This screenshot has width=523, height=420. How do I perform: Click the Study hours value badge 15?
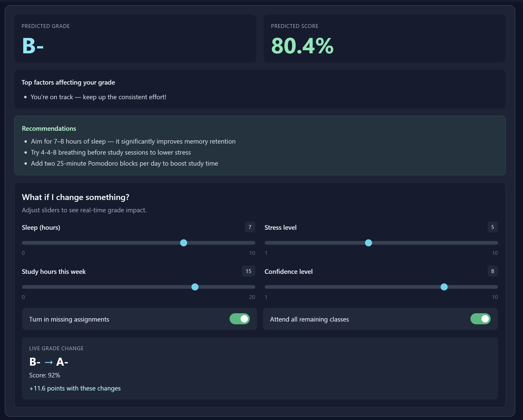click(248, 271)
